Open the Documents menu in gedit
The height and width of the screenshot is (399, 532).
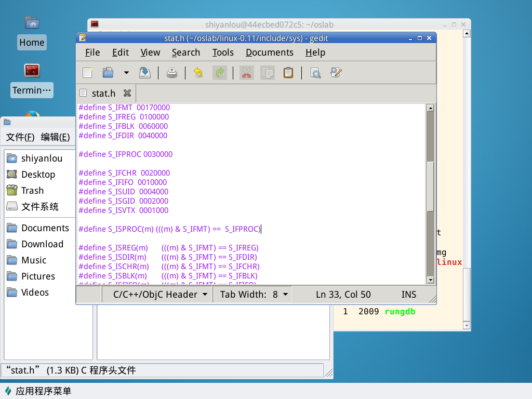tap(269, 52)
